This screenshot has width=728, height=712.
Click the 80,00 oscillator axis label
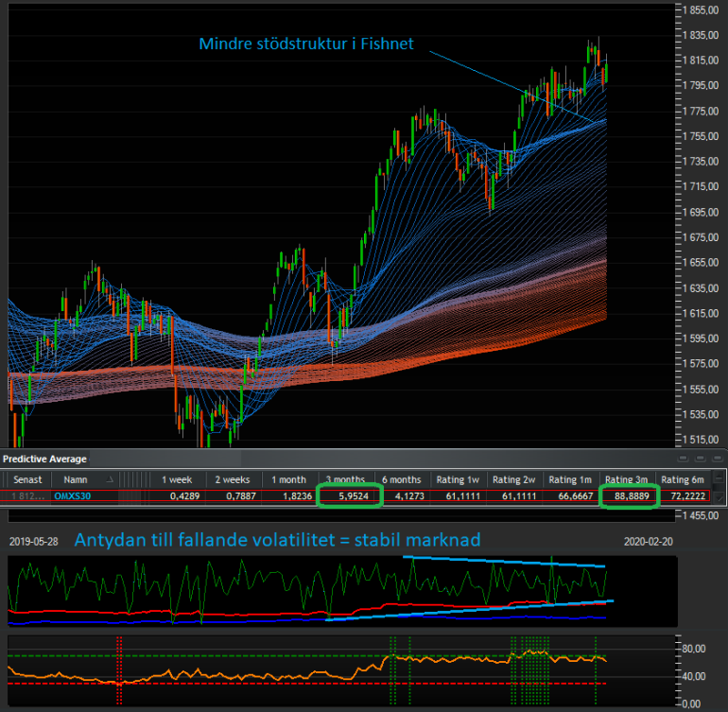[694, 649]
